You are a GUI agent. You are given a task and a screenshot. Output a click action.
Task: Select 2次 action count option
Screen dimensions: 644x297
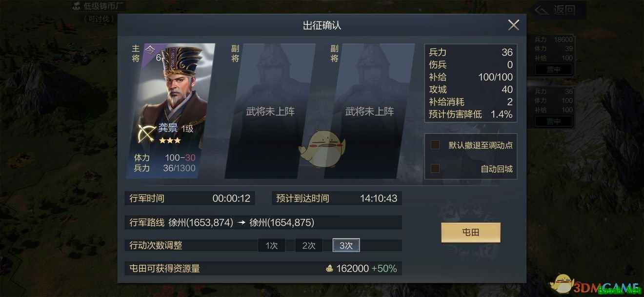click(309, 245)
